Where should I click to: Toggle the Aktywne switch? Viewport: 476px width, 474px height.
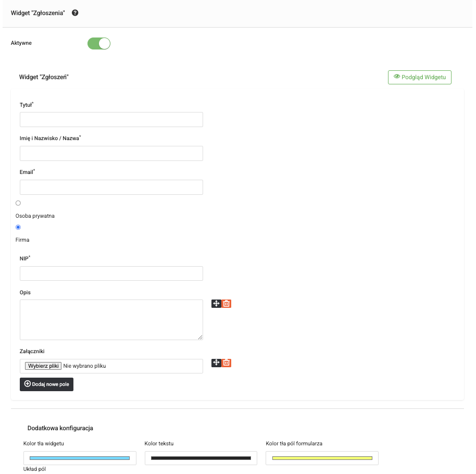point(99,43)
